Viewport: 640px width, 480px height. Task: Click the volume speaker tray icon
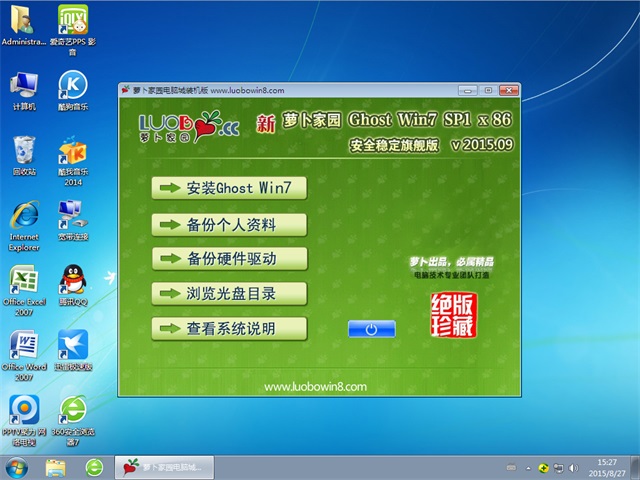point(572,467)
